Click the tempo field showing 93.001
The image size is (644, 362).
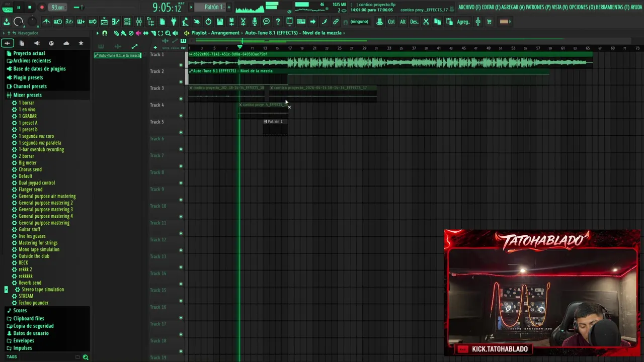click(58, 7)
